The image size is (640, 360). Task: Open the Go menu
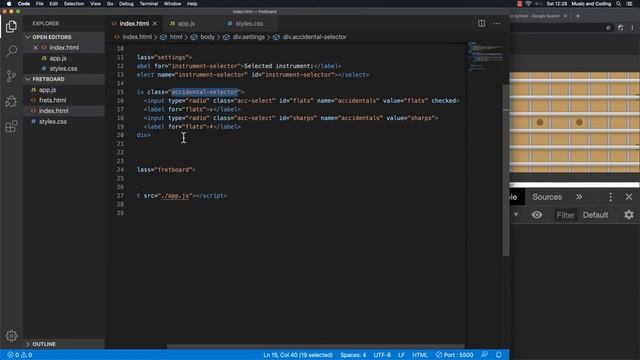pyautogui.click(x=110, y=4)
